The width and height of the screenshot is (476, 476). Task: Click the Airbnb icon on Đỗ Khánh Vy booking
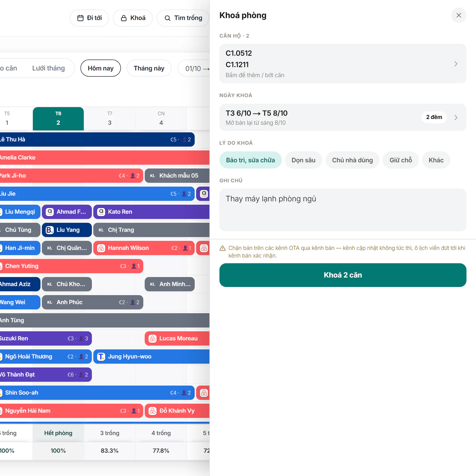153,411
